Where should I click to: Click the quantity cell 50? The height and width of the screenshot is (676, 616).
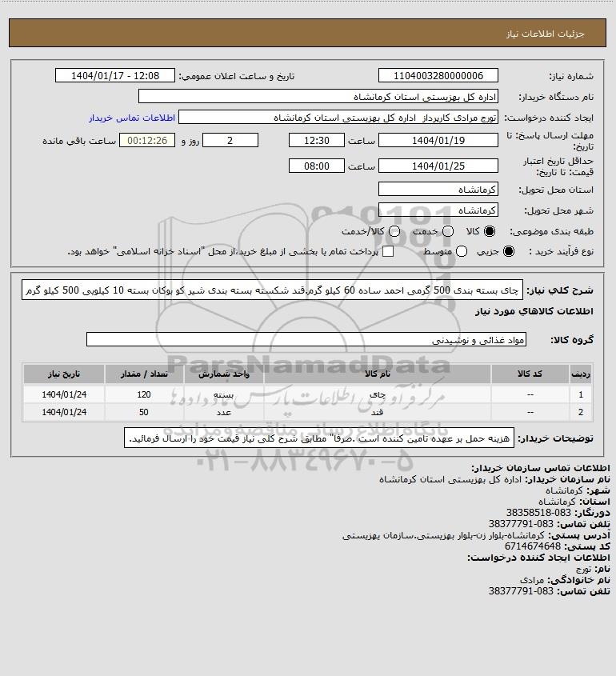pos(144,412)
